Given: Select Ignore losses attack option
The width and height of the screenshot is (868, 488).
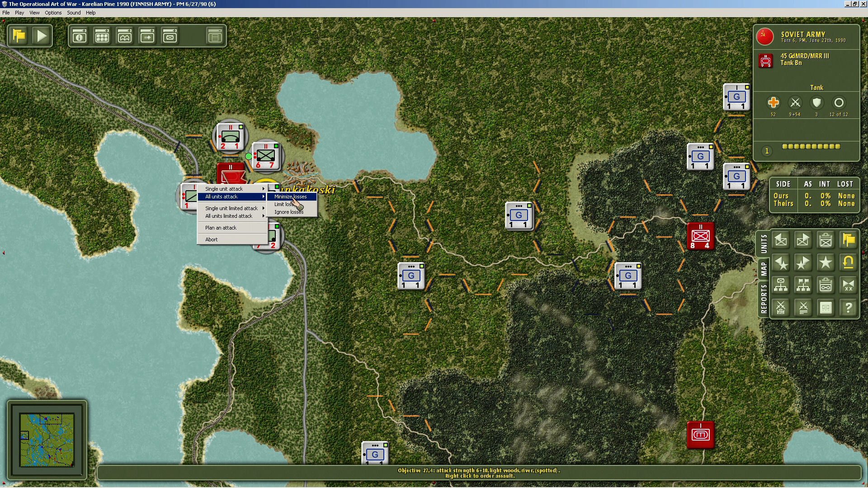Looking at the screenshot, I should 292,212.
